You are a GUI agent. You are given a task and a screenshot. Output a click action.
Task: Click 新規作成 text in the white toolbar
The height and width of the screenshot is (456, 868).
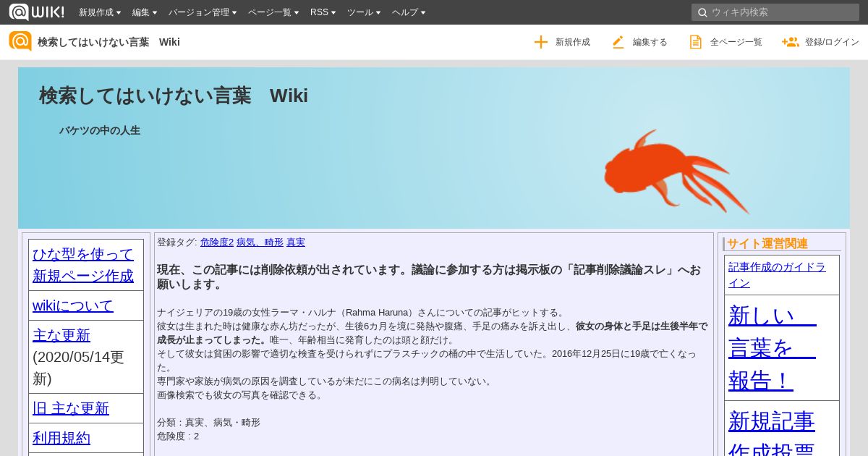(573, 42)
